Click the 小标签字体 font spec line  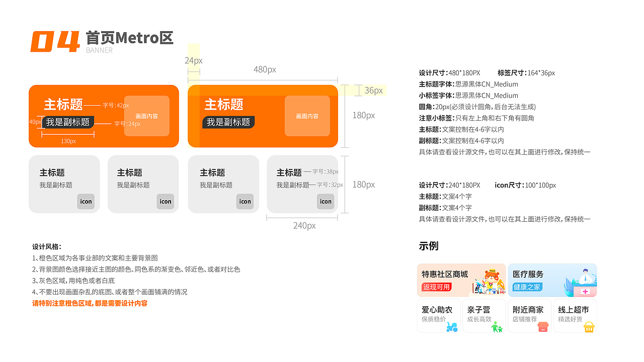468,96
